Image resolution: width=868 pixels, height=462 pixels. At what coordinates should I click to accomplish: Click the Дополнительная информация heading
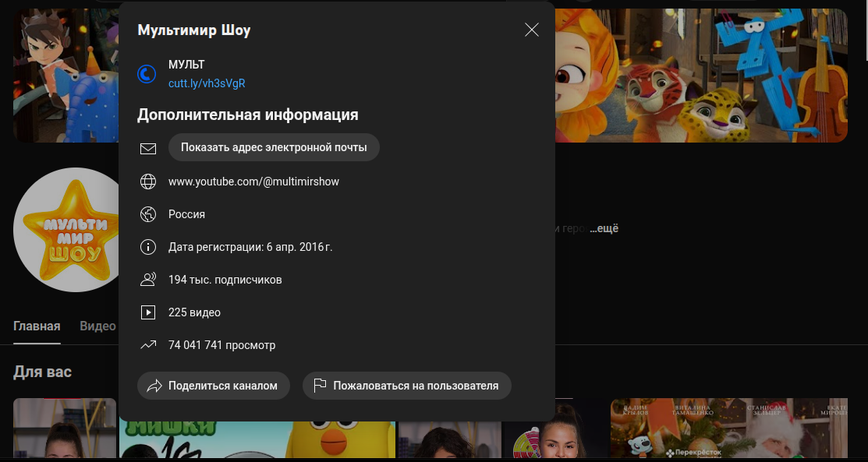click(x=247, y=115)
